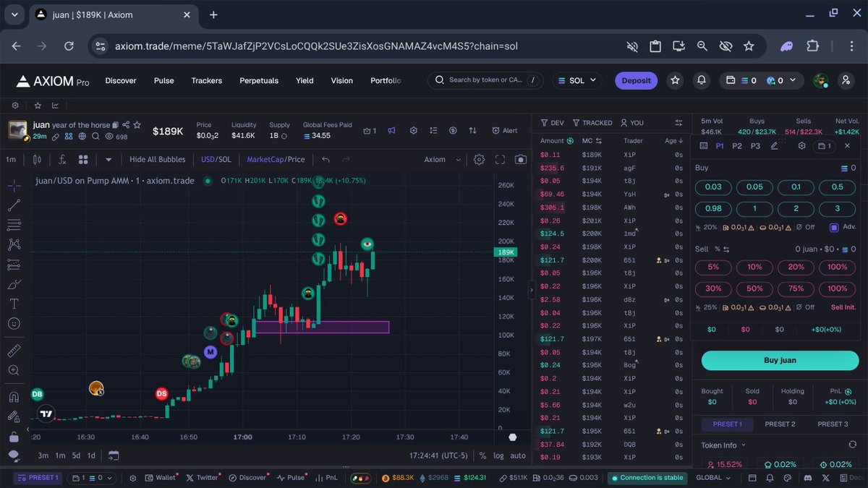868x488 pixels.
Task: Take a chart snapshot with camera icon
Action: tap(521, 160)
